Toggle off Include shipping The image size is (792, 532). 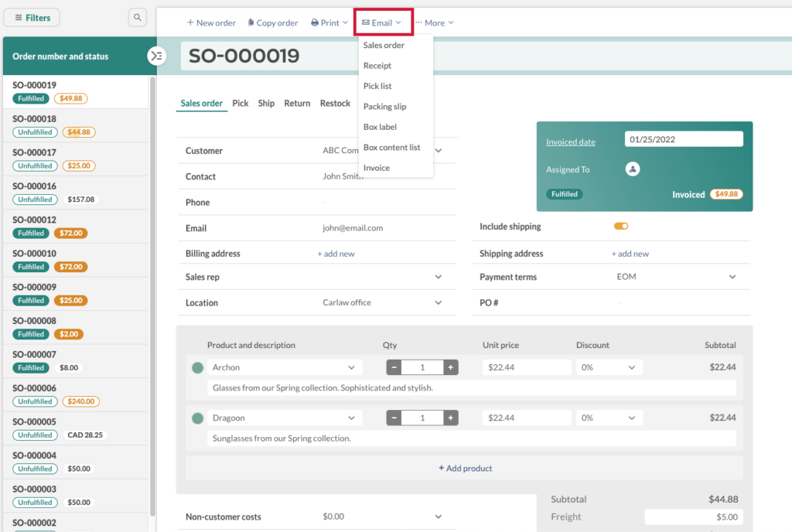620,226
